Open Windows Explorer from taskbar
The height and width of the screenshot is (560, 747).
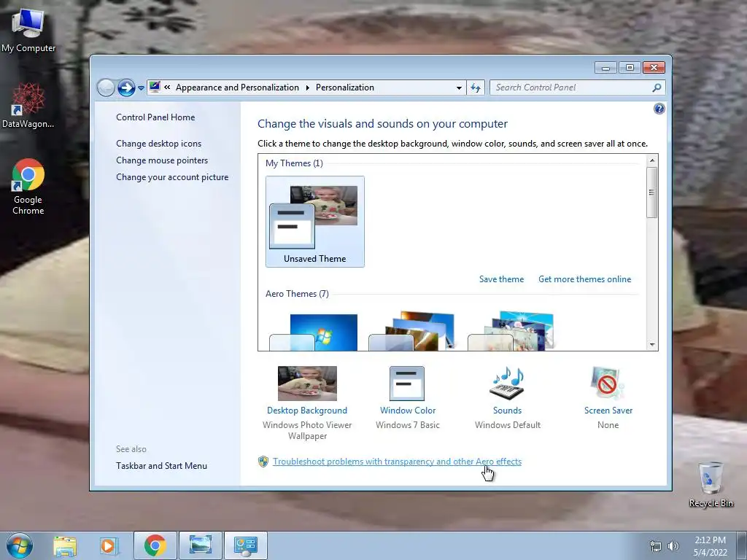click(x=65, y=545)
